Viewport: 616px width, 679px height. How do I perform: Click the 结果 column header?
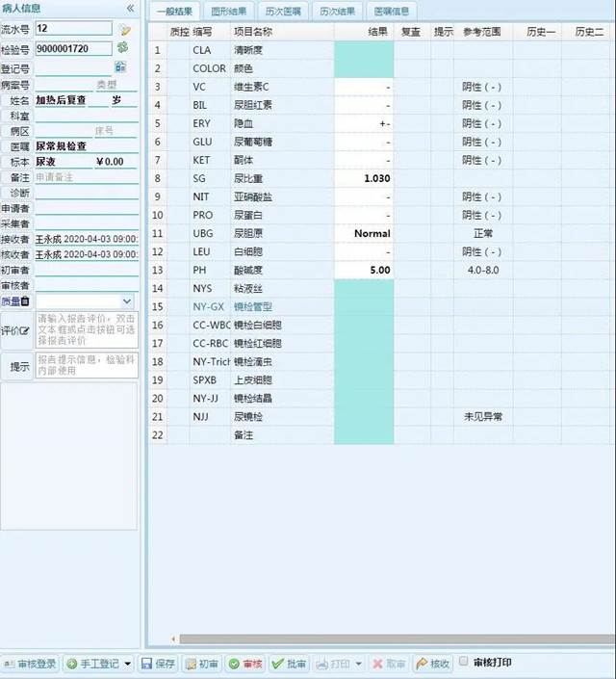364,32
